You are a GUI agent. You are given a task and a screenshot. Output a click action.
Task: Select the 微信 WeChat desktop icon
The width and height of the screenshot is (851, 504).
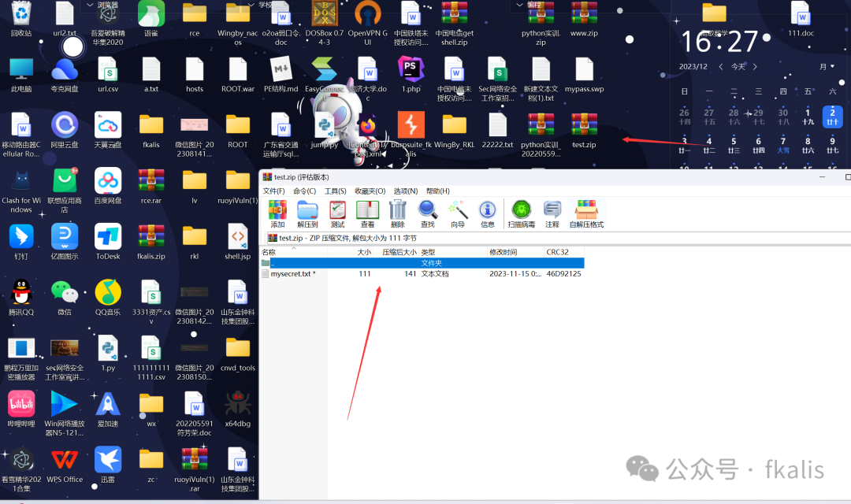[x=65, y=298]
